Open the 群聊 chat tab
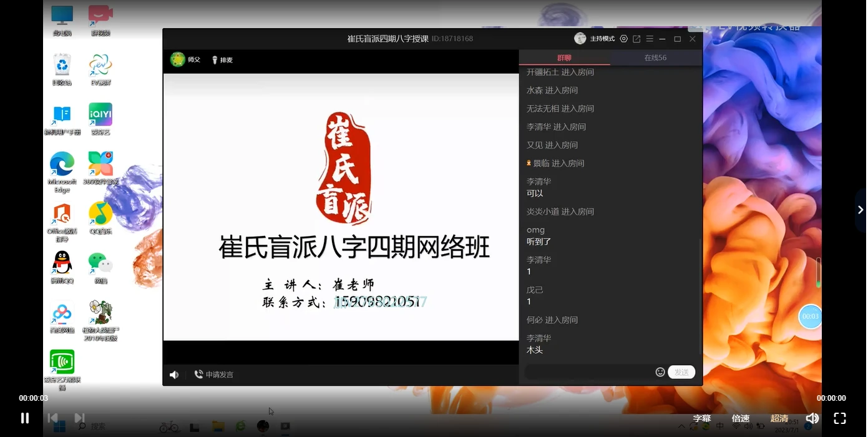The height and width of the screenshot is (437, 868). 564,57
